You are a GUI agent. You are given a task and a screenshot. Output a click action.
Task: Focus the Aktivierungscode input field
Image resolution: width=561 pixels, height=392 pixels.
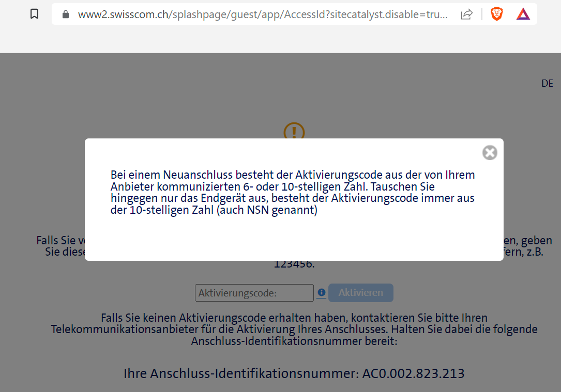click(254, 293)
